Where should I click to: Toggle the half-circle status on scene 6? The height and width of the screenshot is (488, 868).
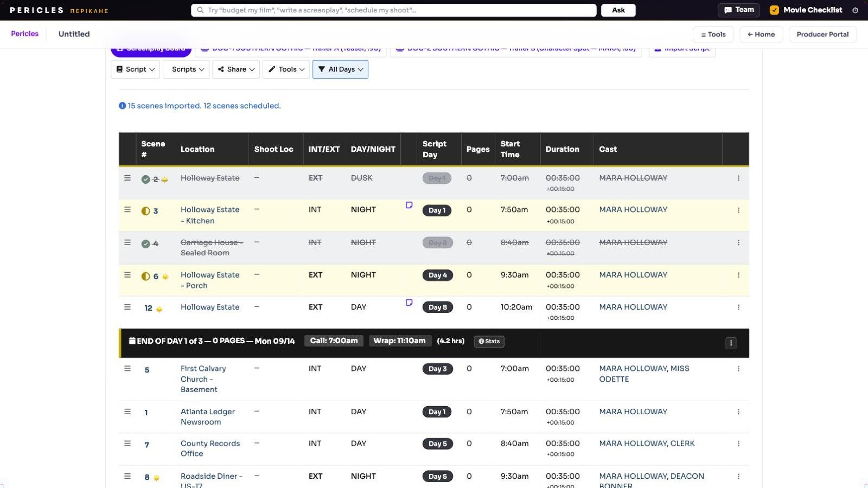pyautogui.click(x=145, y=277)
